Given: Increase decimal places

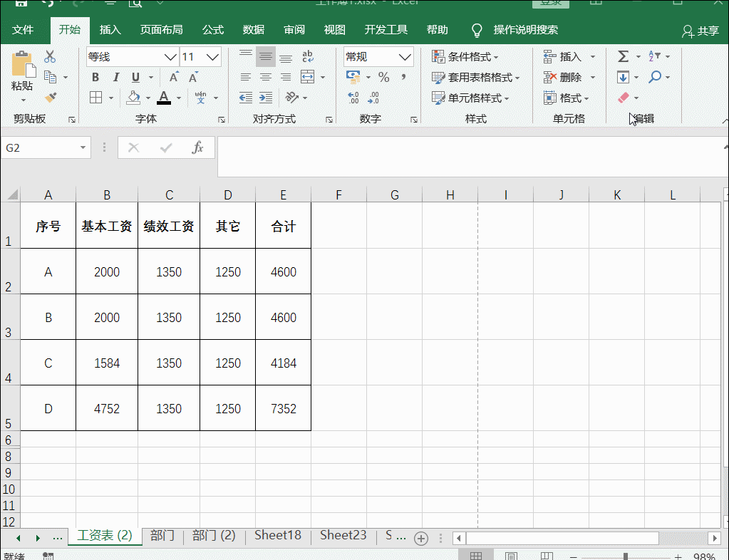Looking at the screenshot, I should 353,98.
